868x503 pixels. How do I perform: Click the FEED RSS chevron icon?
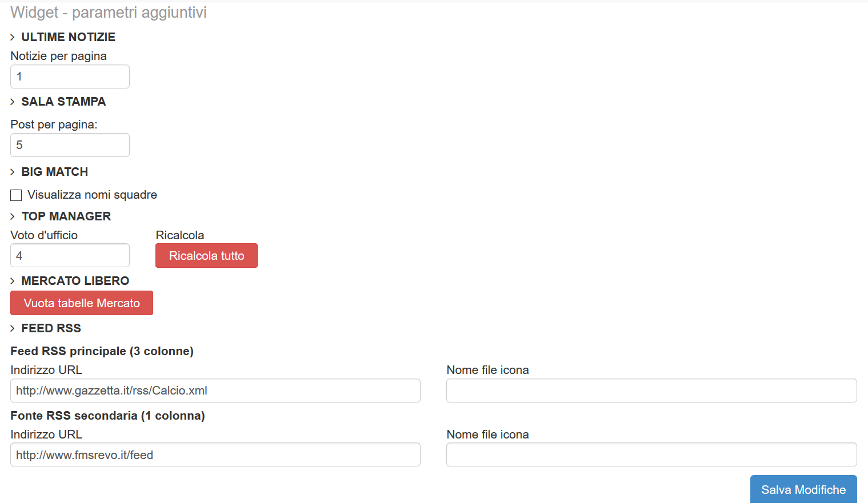tap(13, 329)
